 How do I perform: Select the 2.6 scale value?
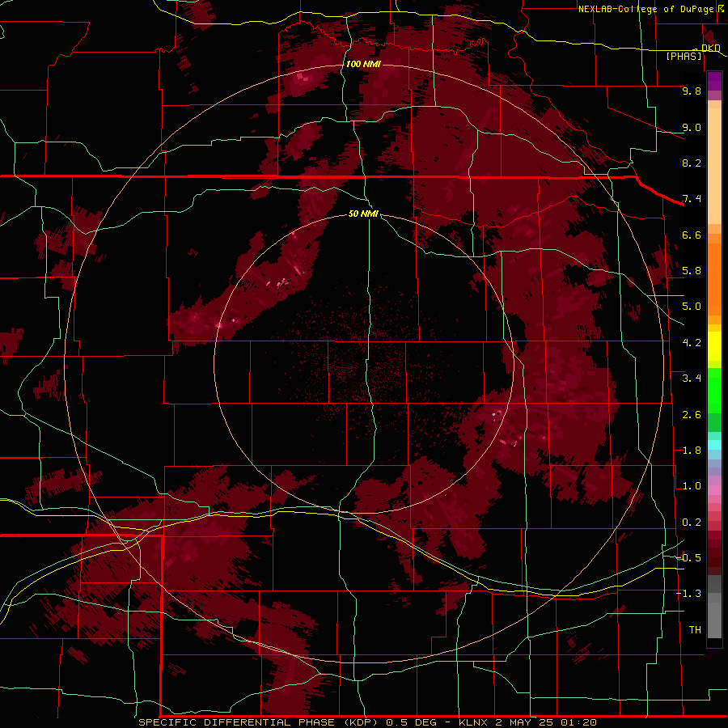[692, 415]
